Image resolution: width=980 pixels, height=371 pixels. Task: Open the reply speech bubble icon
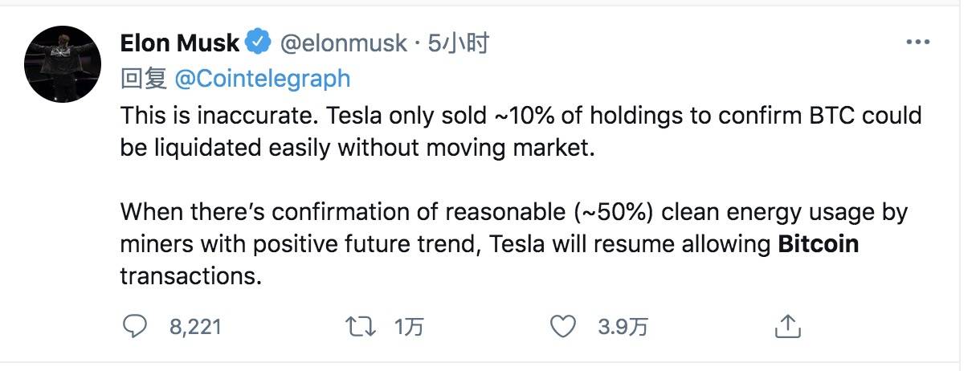tap(135, 325)
